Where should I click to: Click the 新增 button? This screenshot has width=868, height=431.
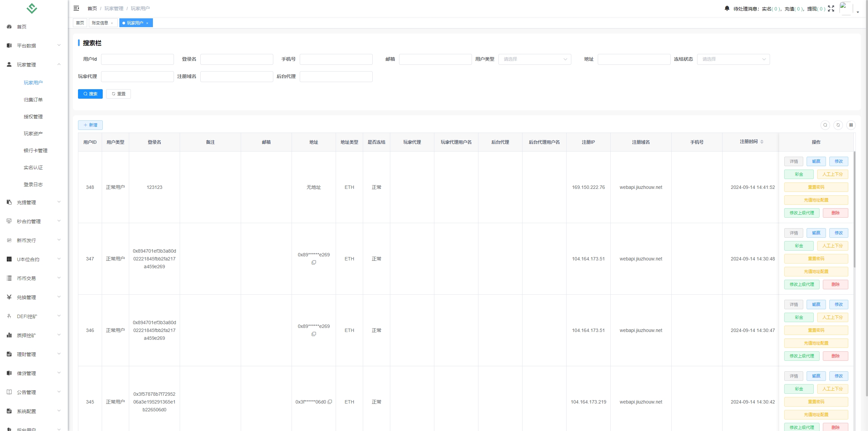[x=90, y=125]
